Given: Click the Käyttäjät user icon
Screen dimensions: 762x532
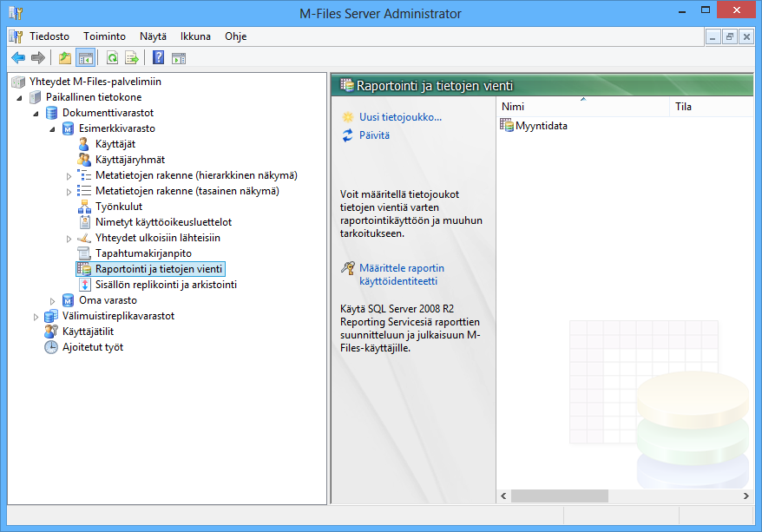Looking at the screenshot, I should [x=84, y=144].
